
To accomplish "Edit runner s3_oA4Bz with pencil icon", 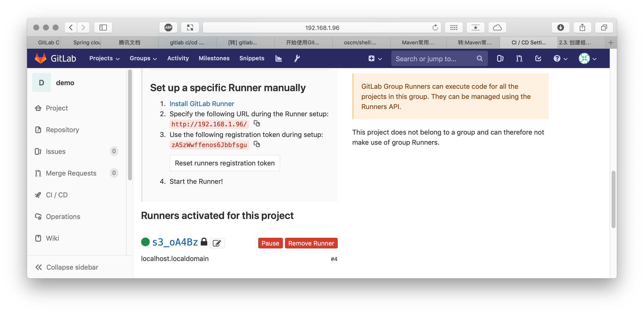I will [217, 243].
